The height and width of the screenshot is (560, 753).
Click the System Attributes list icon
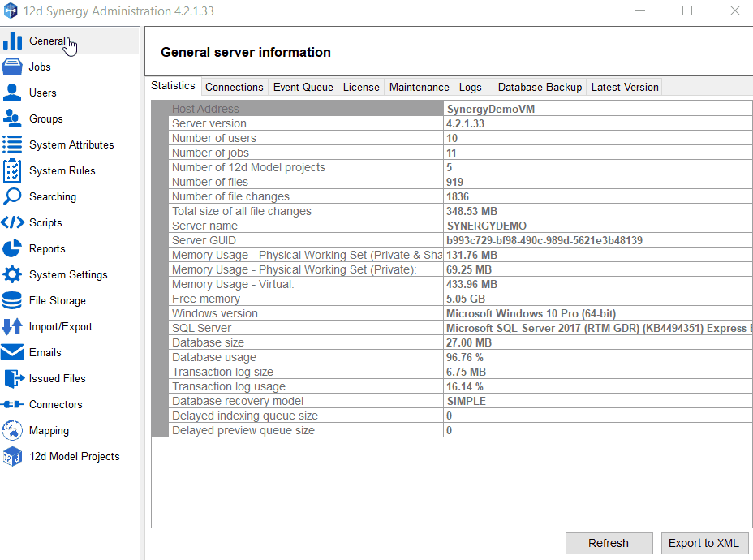pyautogui.click(x=12, y=144)
